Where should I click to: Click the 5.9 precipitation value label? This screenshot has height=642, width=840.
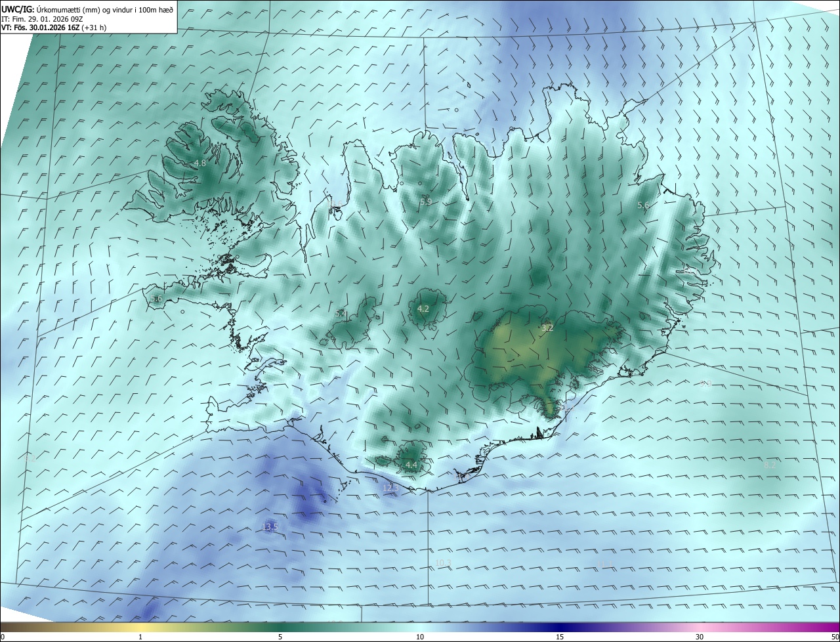[427, 202]
